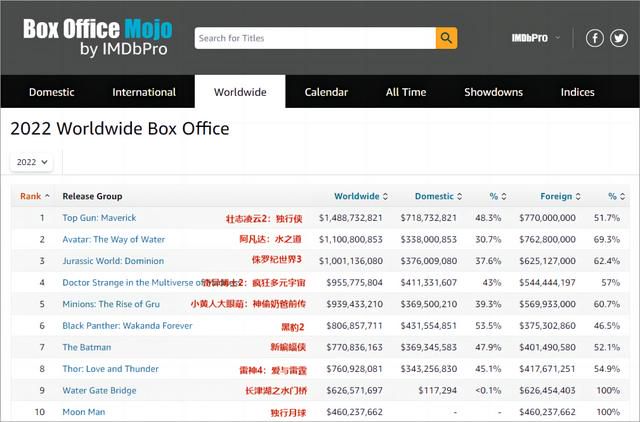640x422 pixels.
Task: Click foreign gross $417,671,251
Action: pyautogui.click(x=547, y=369)
